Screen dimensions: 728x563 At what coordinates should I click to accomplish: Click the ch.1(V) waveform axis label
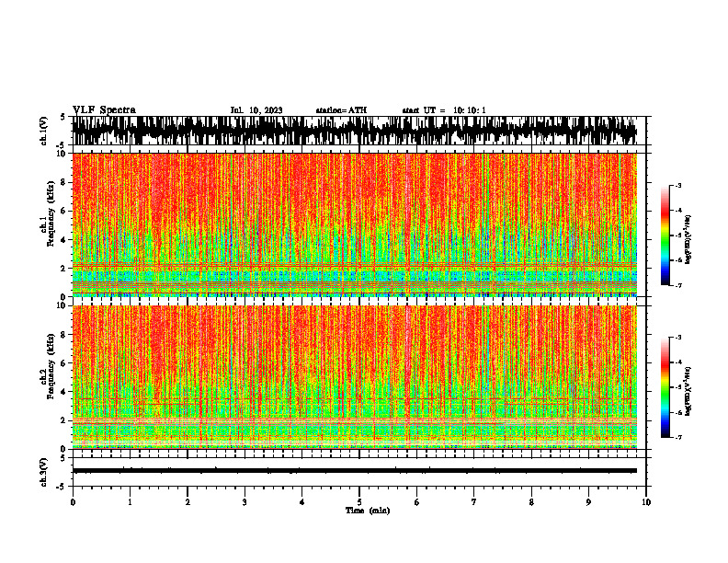pyautogui.click(x=44, y=131)
